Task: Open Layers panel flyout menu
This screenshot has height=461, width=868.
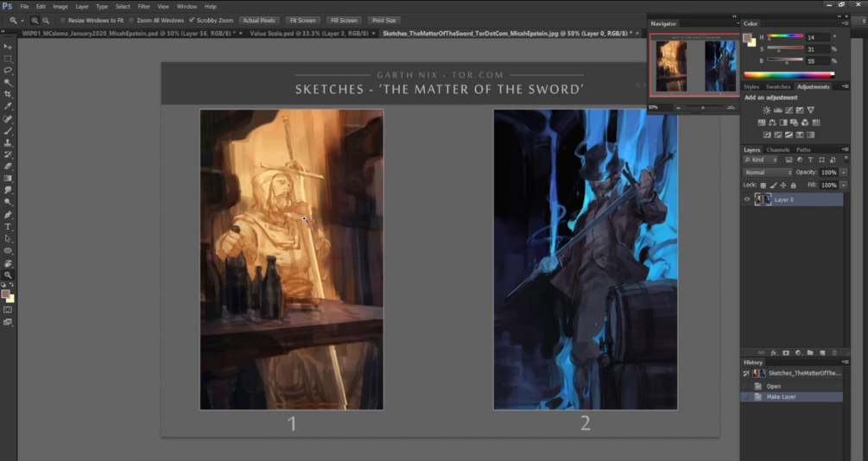Action: (x=845, y=149)
